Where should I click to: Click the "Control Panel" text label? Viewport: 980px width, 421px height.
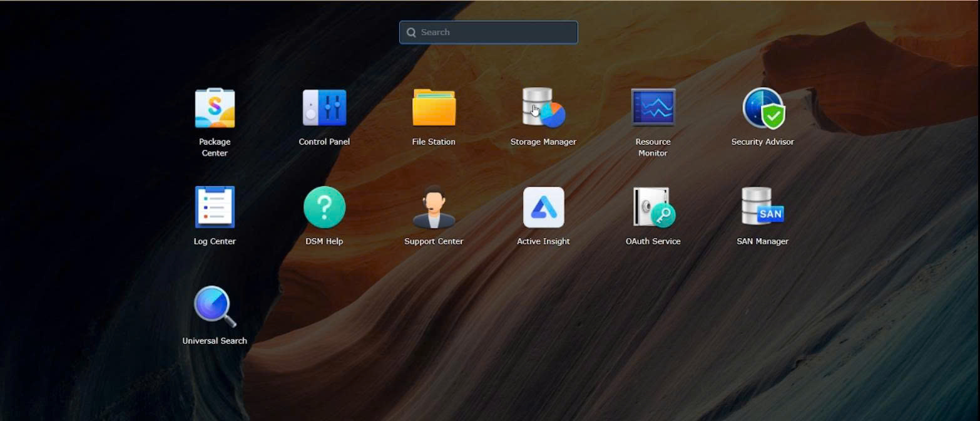(x=324, y=142)
